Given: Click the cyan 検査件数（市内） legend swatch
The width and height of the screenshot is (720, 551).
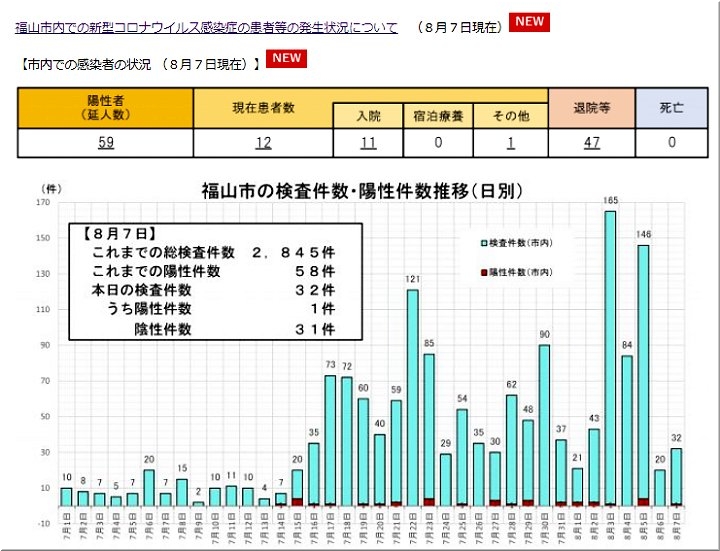Looking at the screenshot, I should coord(485,243).
